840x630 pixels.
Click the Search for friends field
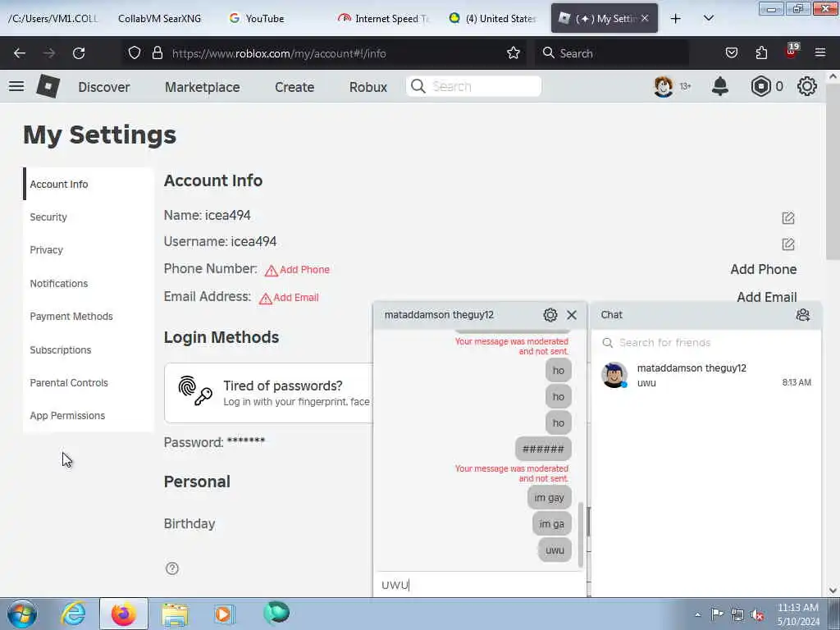coord(706,343)
